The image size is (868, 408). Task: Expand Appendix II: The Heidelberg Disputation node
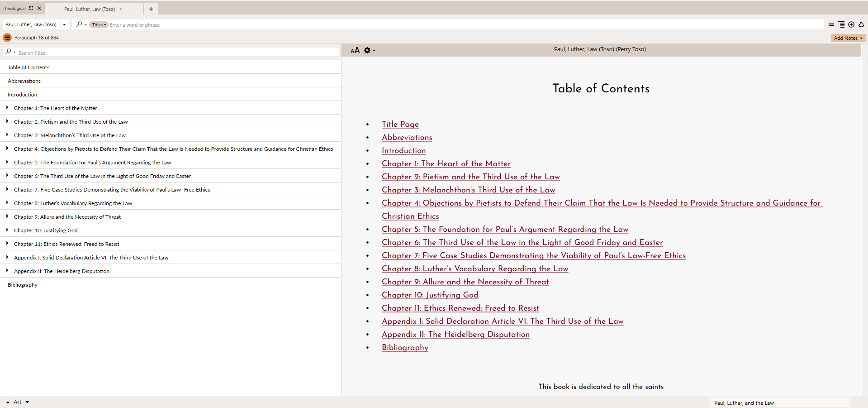[7, 271]
